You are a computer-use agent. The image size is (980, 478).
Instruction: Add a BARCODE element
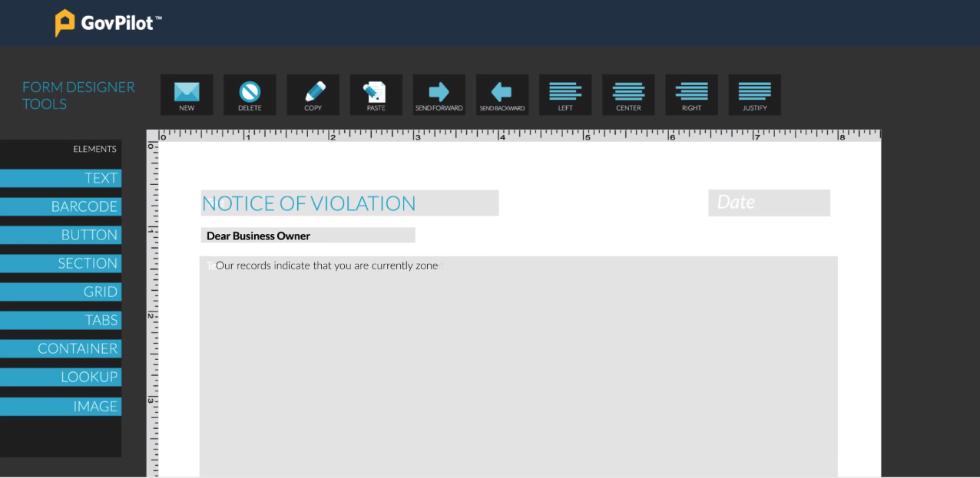tap(61, 206)
